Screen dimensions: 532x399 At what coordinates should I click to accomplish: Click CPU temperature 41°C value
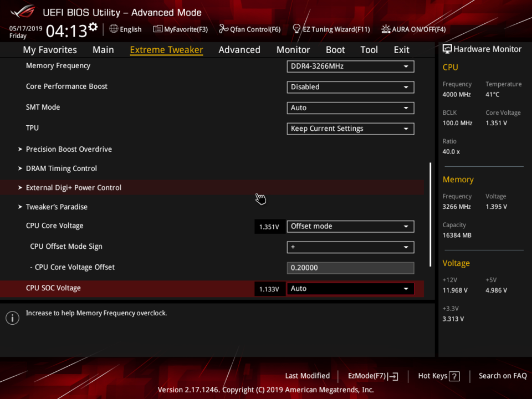pyautogui.click(x=492, y=95)
